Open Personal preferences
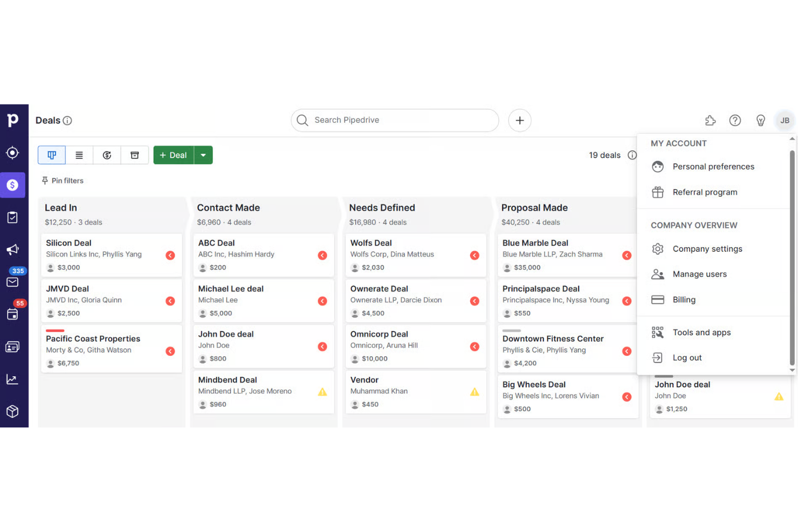Viewport: 798px width, 532px height. pos(713,167)
